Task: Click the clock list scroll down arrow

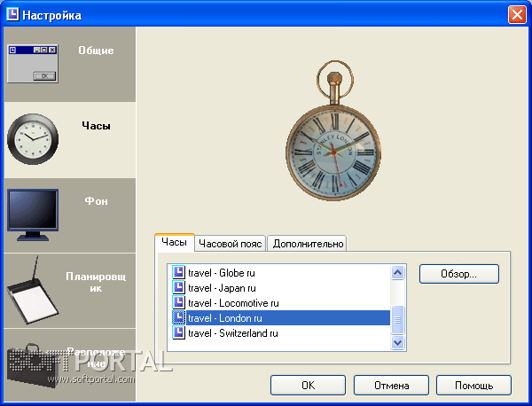Action: pyautogui.click(x=397, y=342)
